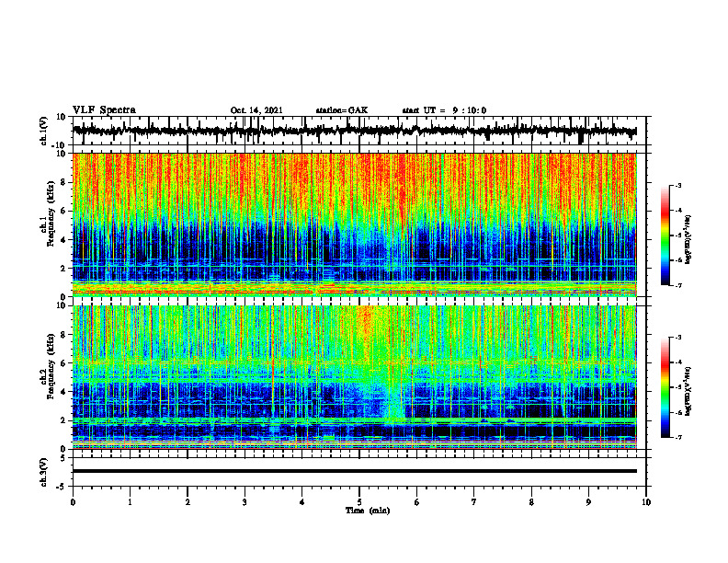
Task: Click the "6" tick on the time axis
Action: click(416, 502)
